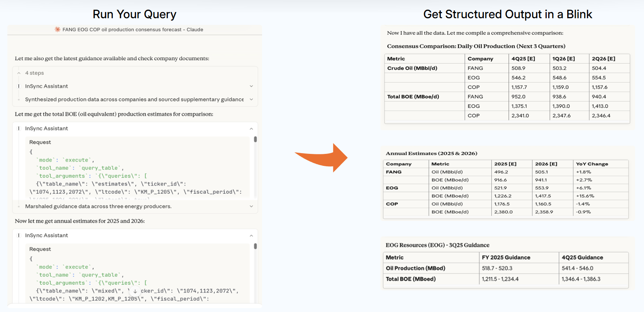
Task: Click the '548.6' cell for EOG
Action: pos(559,78)
